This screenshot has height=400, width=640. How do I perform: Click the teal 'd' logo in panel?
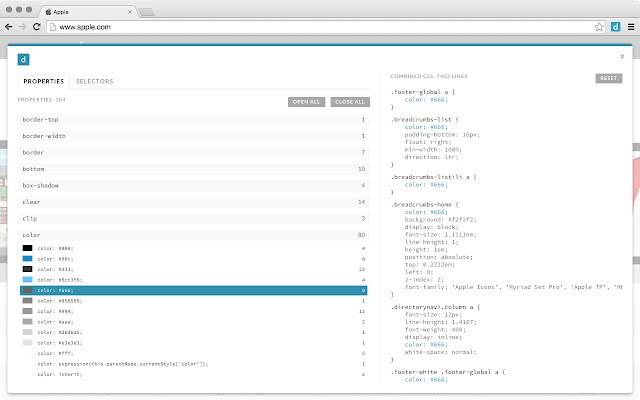click(x=24, y=59)
